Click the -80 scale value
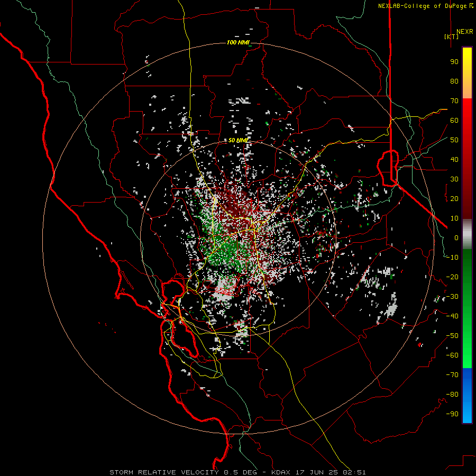 coord(452,395)
